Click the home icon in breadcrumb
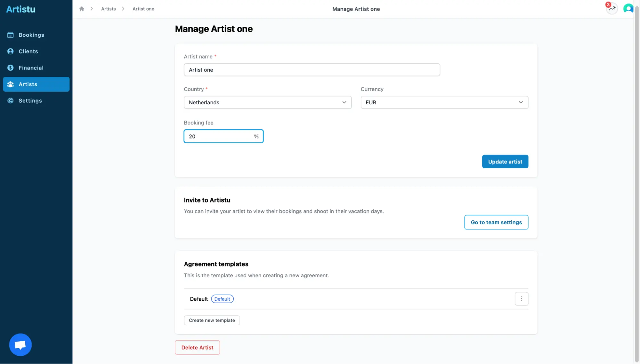The image size is (640, 364). tap(82, 9)
